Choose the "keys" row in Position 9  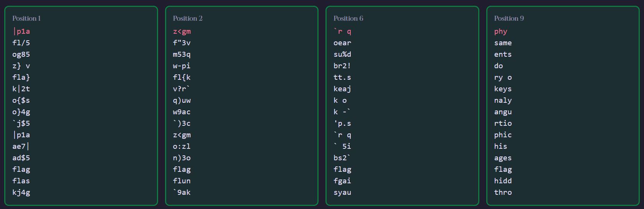click(503, 89)
